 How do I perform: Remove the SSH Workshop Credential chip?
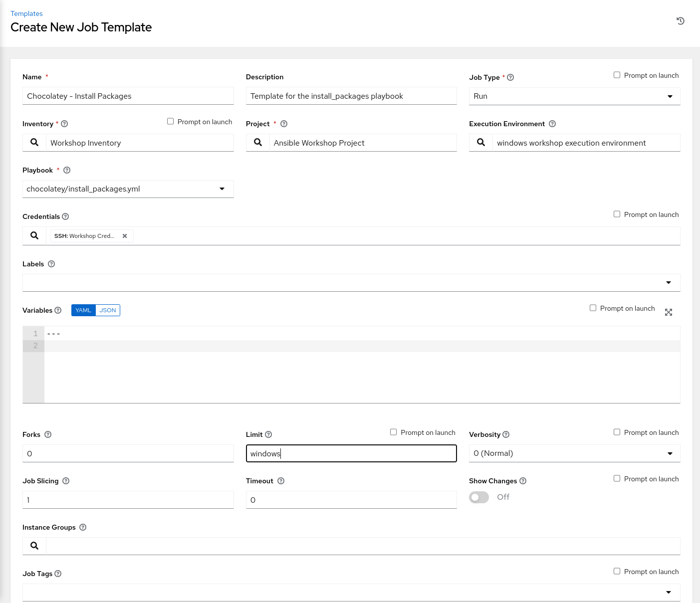pyautogui.click(x=125, y=236)
